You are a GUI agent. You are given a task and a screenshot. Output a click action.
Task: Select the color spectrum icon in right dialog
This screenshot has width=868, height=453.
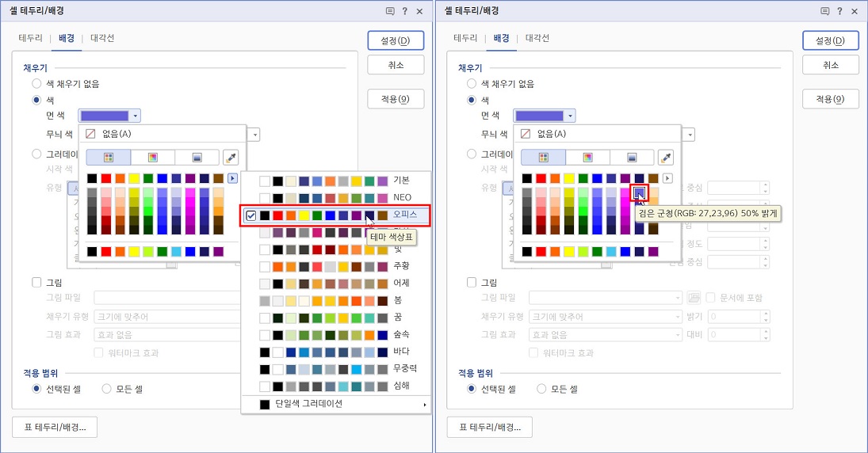coord(588,158)
